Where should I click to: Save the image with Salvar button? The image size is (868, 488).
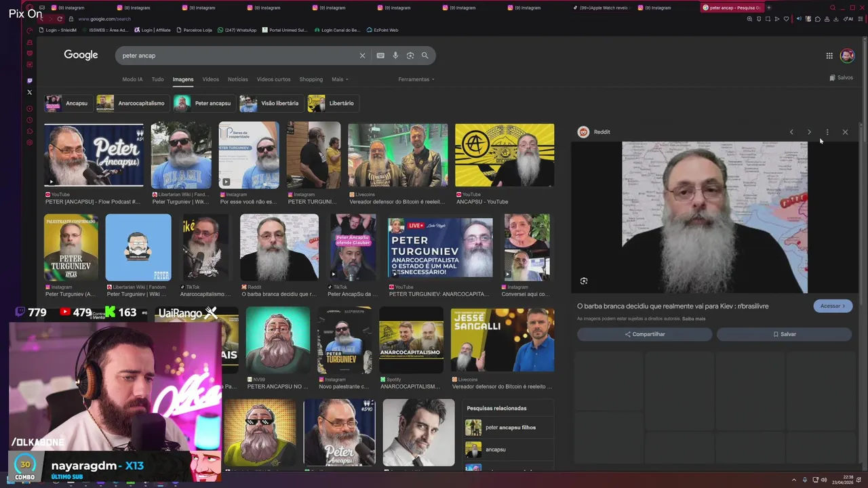785,334
